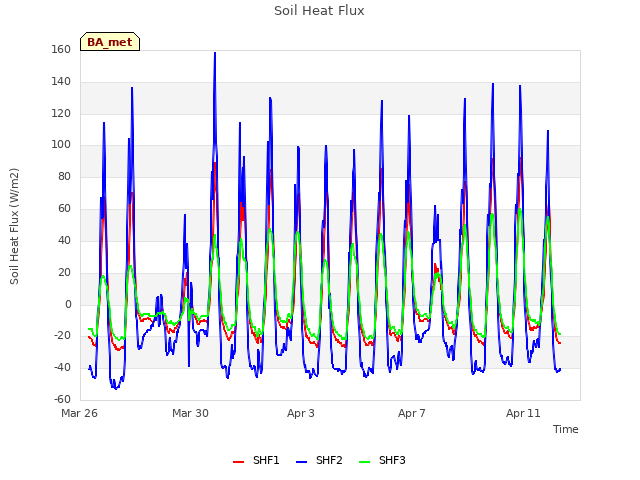640x480 pixels.
Task: Click the tallest blue SHF2 peak near 160
Action: [215, 53]
